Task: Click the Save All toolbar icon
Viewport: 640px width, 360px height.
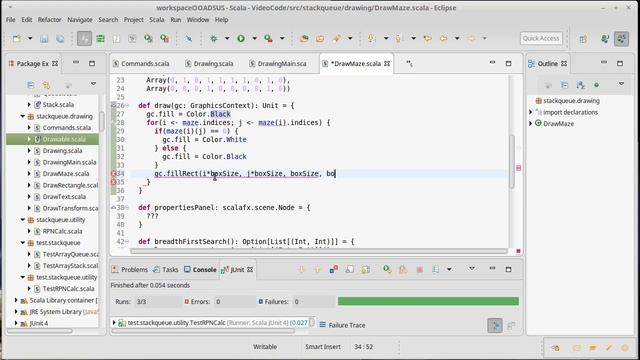Action: tap(60, 38)
